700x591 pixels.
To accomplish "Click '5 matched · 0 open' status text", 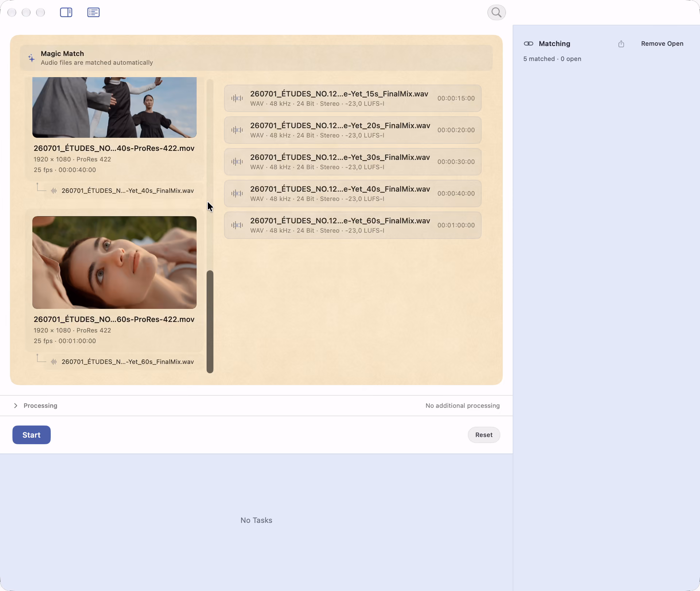I will point(552,59).
